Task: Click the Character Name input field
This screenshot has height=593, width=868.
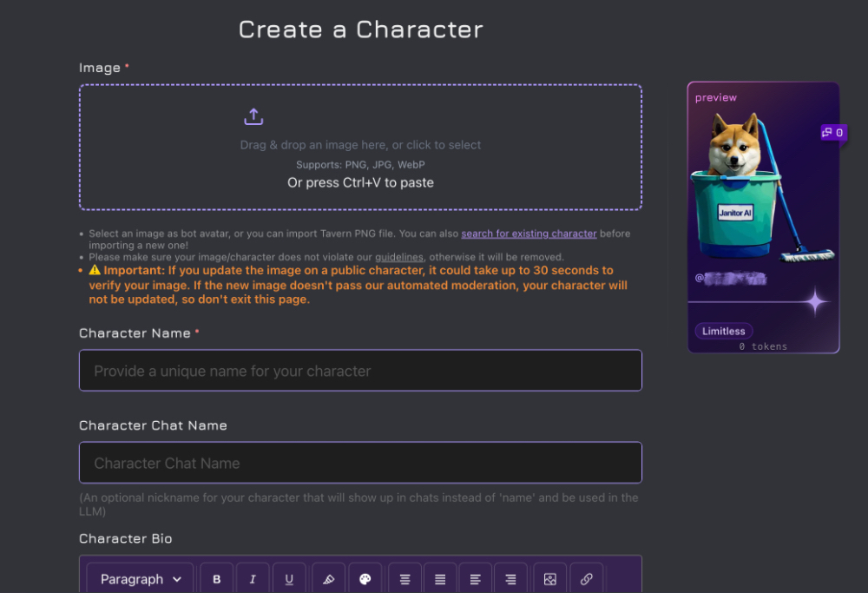Action: tap(360, 371)
